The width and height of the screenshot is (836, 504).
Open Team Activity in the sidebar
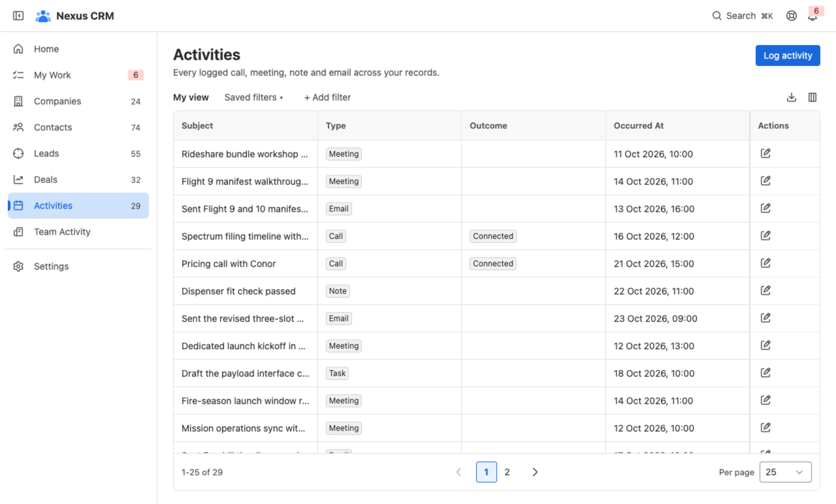78,232
